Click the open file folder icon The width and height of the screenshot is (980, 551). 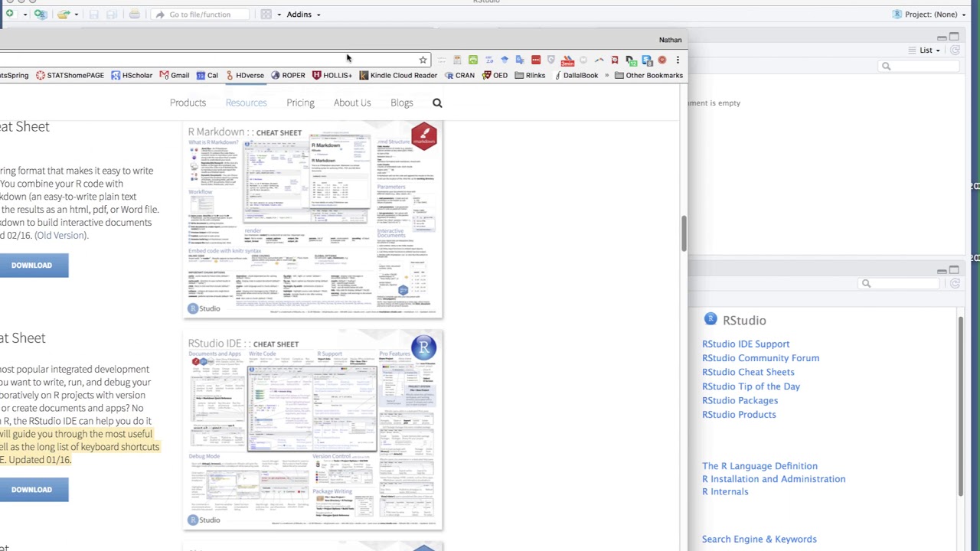click(x=63, y=14)
